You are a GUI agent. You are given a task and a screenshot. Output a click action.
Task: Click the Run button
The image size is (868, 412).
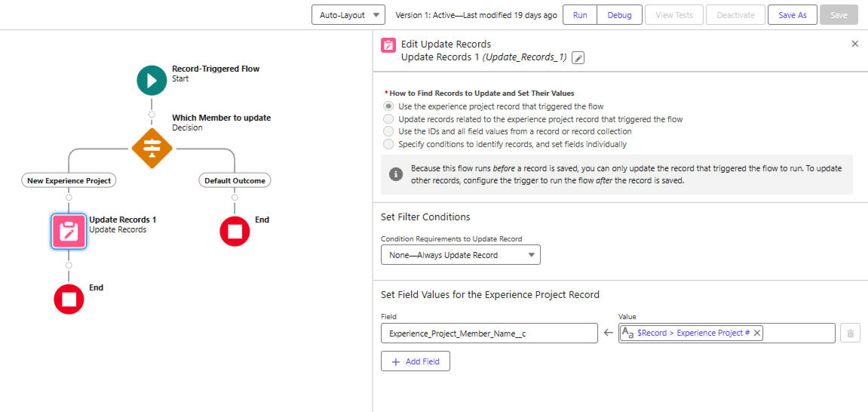click(x=580, y=15)
